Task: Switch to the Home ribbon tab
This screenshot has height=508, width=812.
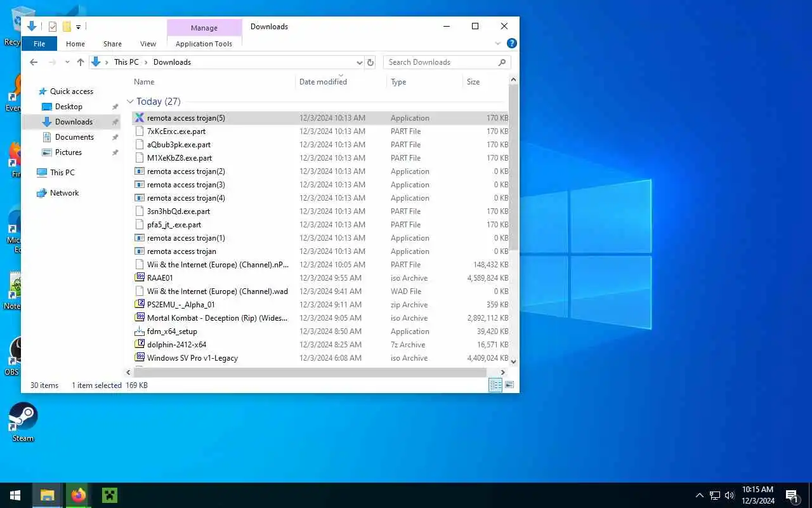Action: coord(75,44)
